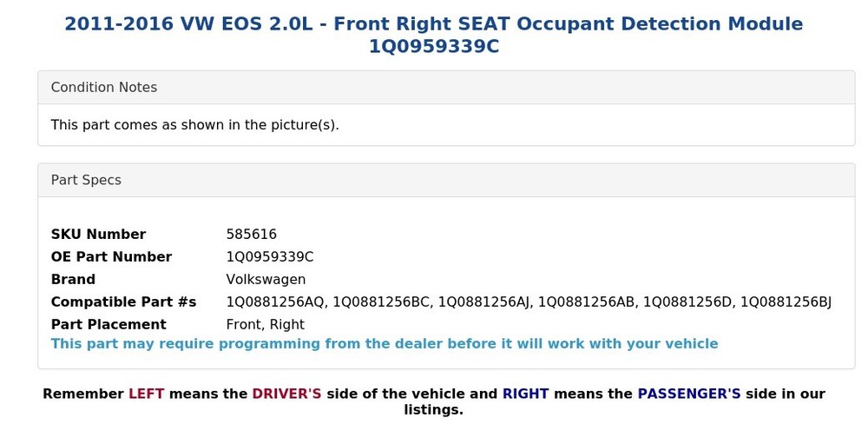Click the red word DRIVER'S
868x431 pixels.
(x=286, y=395)
